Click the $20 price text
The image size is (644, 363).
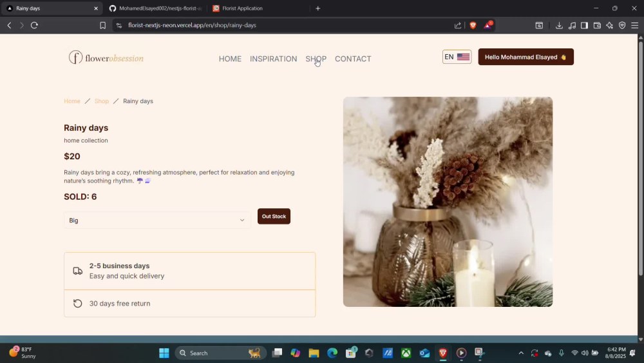point(72,156)
